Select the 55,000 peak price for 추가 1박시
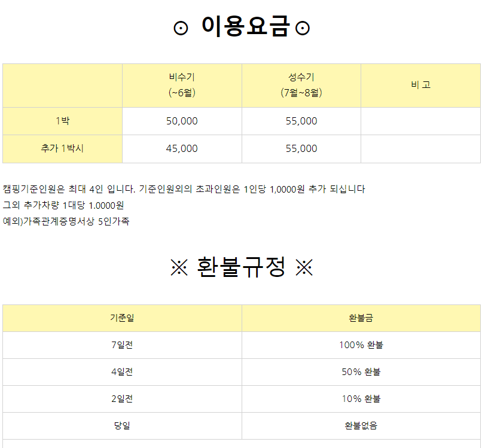The width and height of the screenshot is (488, 448). (x=301, y=148)
